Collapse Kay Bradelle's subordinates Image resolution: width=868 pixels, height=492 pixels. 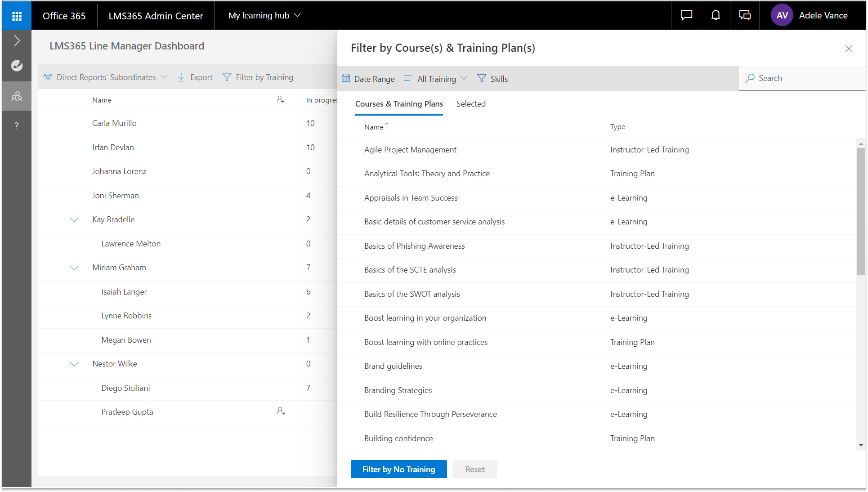tap(74, 219)
